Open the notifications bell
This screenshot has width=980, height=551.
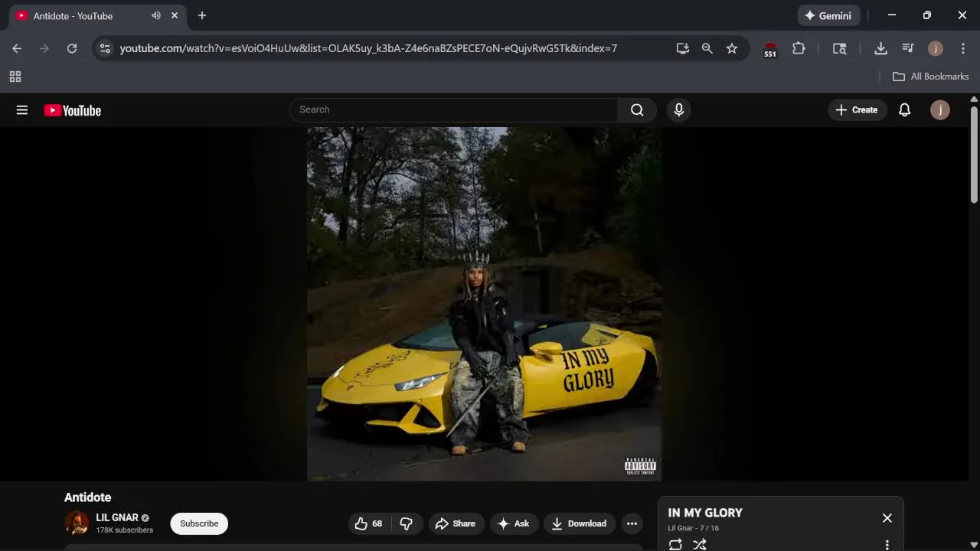904,110
